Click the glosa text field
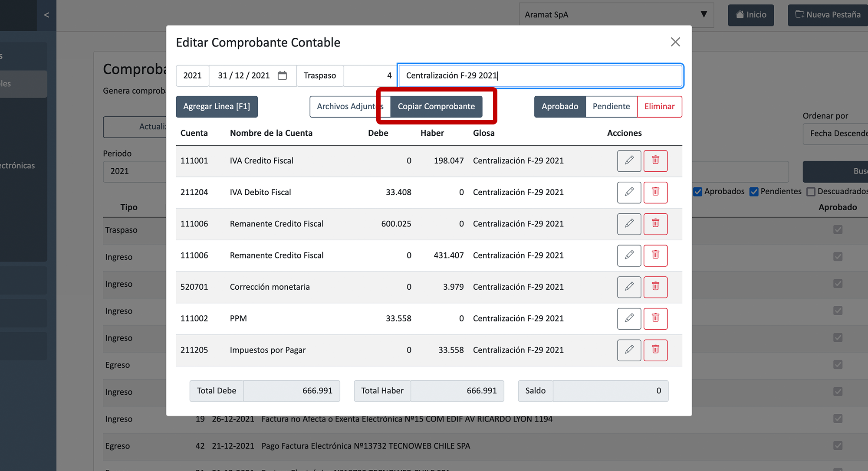868x471 pixels. coord(540,75)
